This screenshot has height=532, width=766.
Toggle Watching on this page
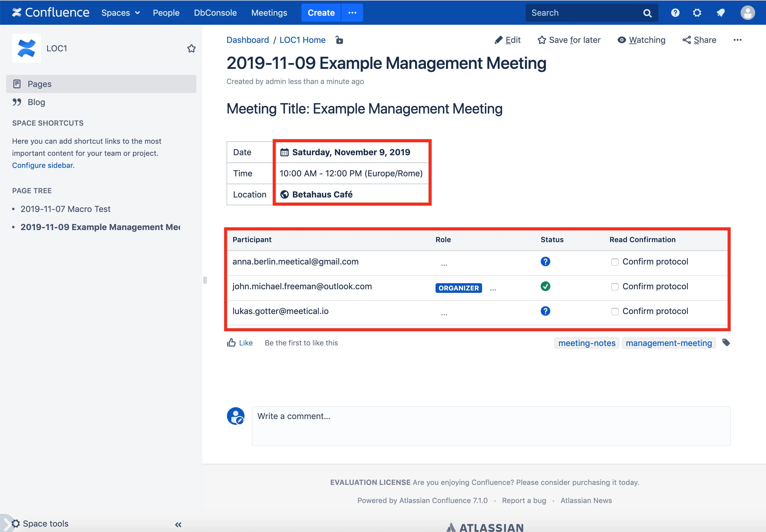[x=641, y=40]
